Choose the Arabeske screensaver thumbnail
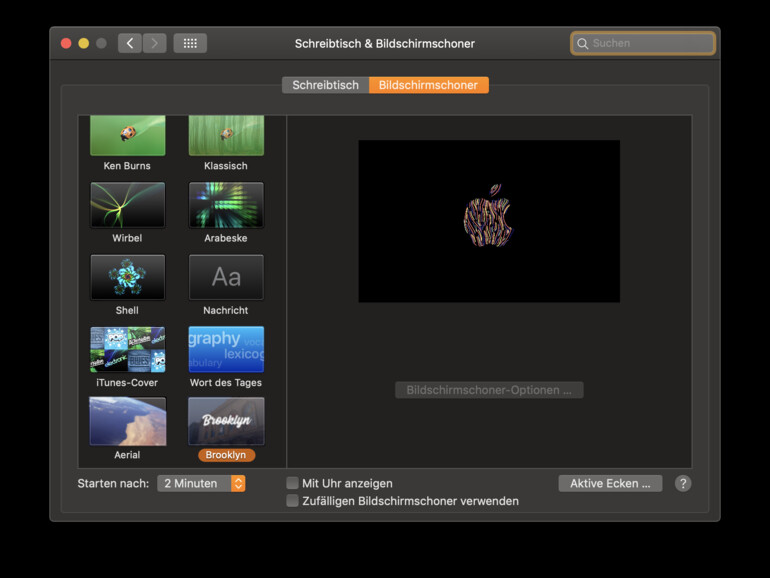 click(226, 205)
